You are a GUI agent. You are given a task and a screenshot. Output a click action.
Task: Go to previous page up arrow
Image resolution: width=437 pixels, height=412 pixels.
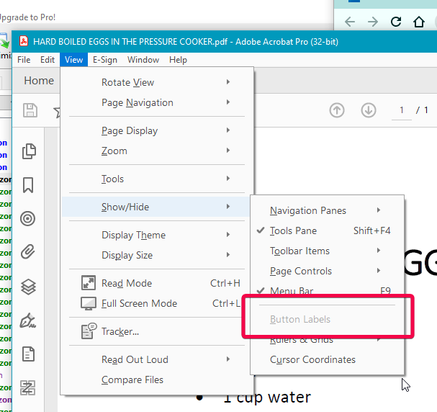tap(337, 110)
